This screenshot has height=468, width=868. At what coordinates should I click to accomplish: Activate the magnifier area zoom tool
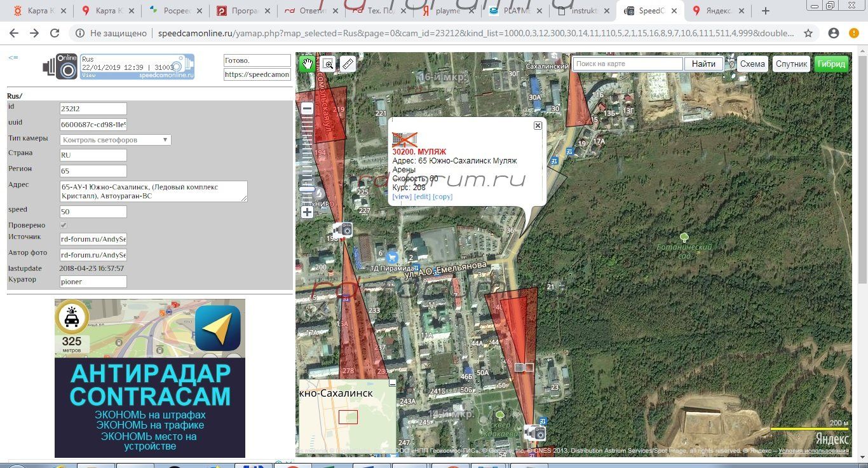point(328,64)
